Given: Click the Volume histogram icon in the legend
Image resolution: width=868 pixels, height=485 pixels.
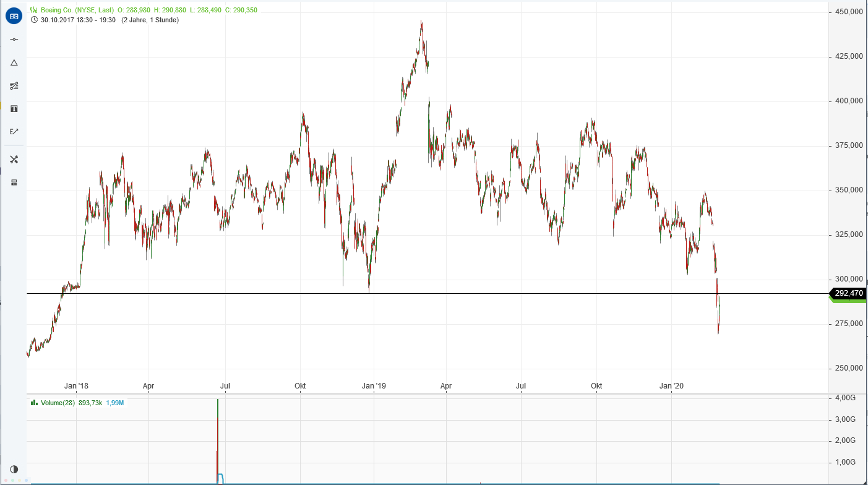Looking at the screenshot, I should pos(34,402).
